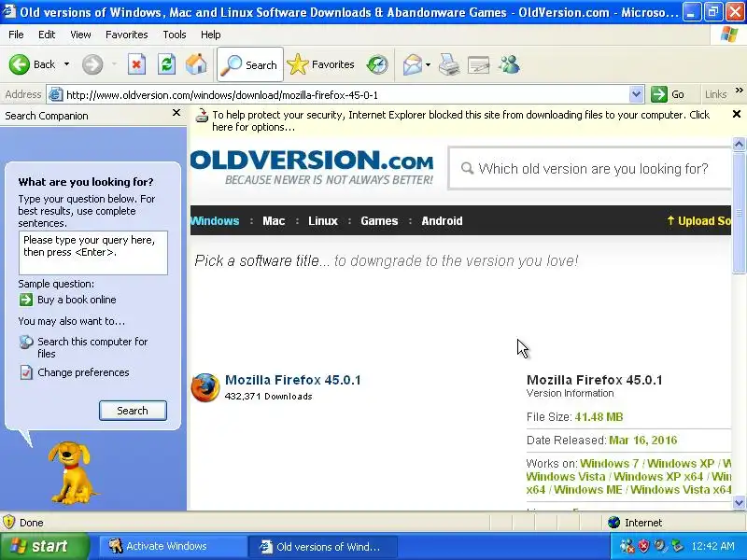Open the Tools menu
This screenshot has width=747, height=560.
tap(175, 35)
